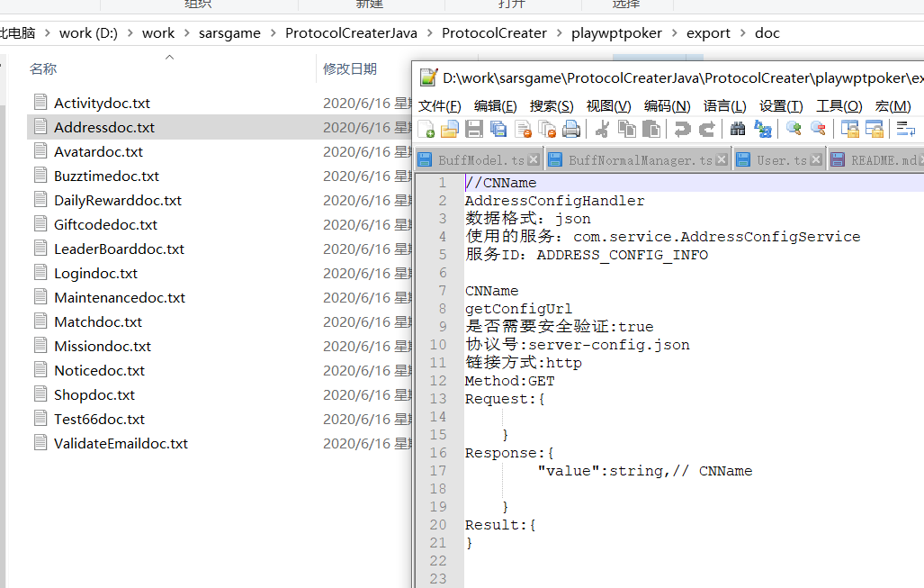Zoom in with the magnifier plus icon
The image size is (924, 588).
pos(794,129)
